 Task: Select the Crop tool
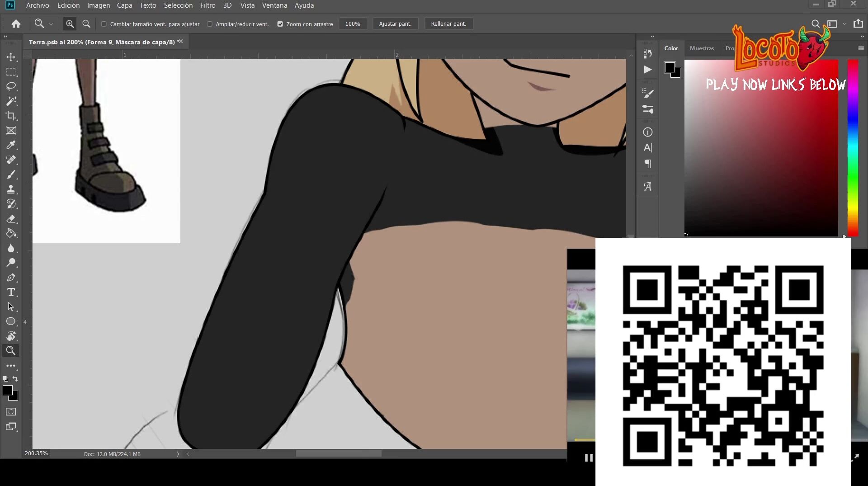click(11, 116)
